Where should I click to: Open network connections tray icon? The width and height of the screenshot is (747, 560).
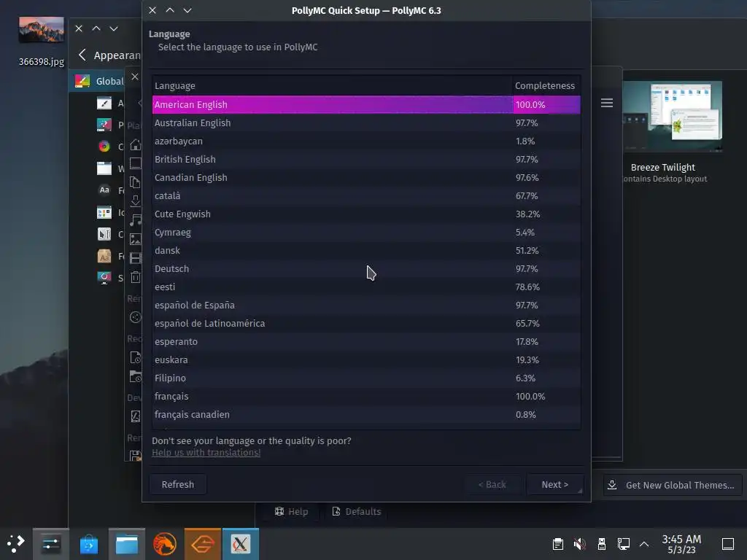[x=623, y=544]
